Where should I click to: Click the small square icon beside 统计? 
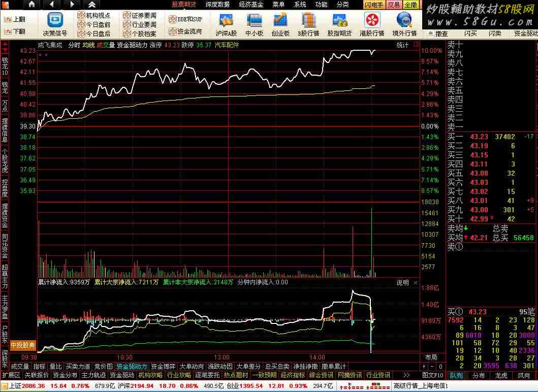coord(416,45)
